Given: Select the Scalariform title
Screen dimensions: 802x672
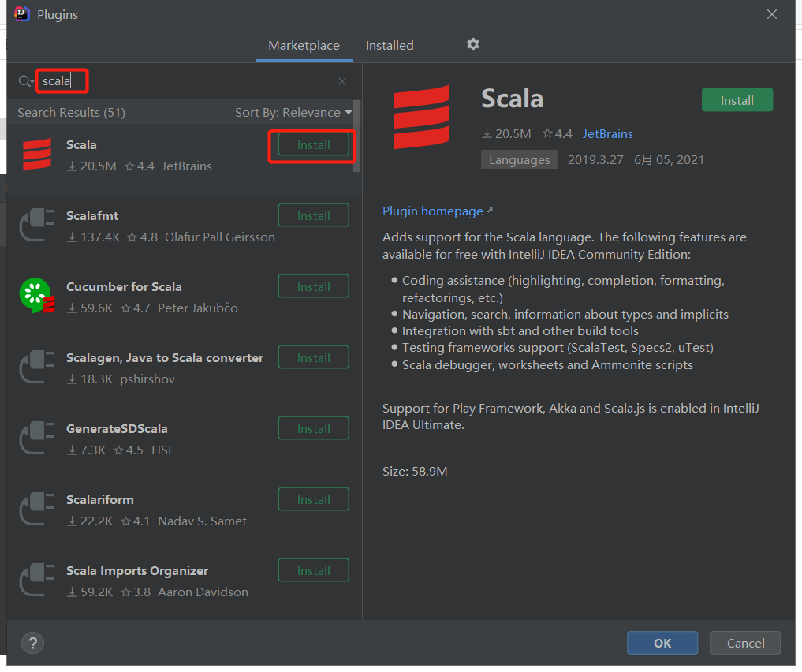Looking at the screenshot, I should click(x=99, y=500).
